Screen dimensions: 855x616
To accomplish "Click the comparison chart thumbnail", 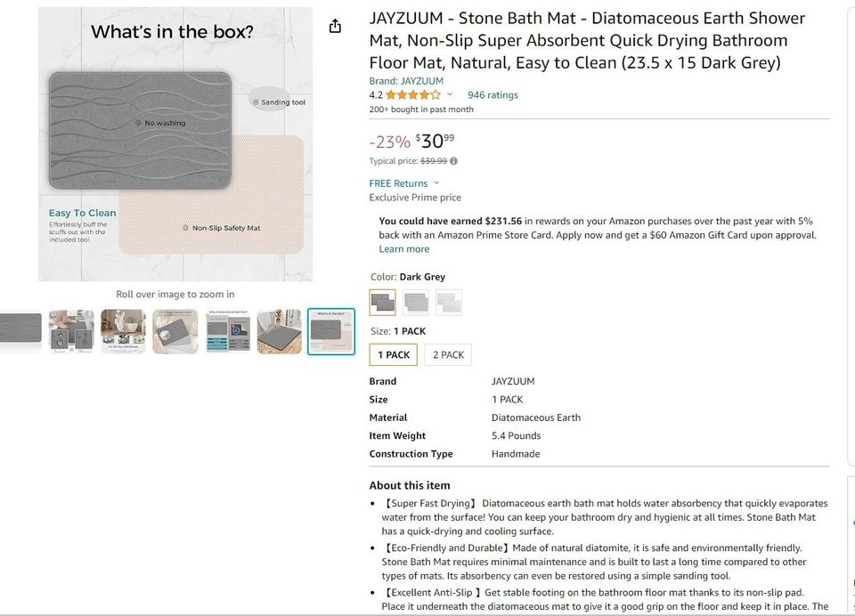I will 226,331.
